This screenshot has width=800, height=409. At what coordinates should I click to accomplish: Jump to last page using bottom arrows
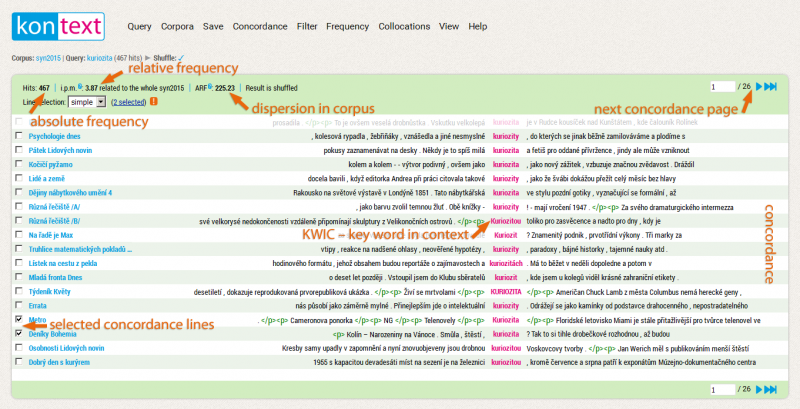pos(772,390)
